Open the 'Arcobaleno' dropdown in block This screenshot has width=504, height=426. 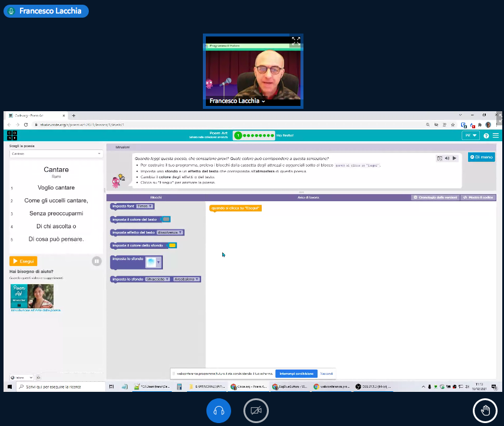186,279
